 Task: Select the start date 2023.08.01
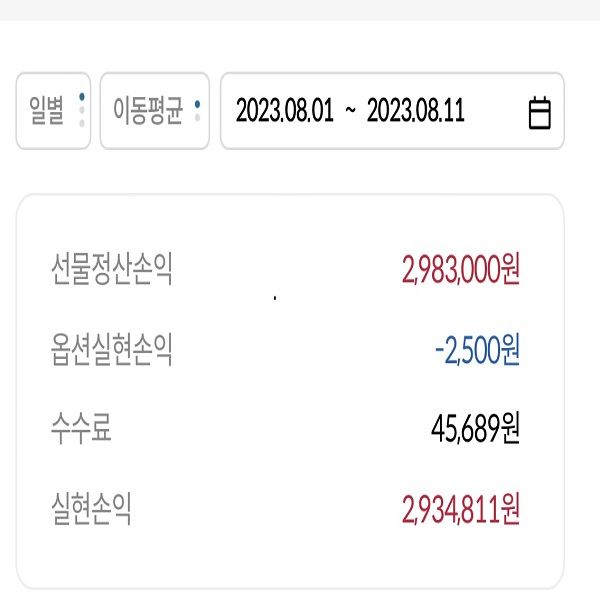(284, 111)
